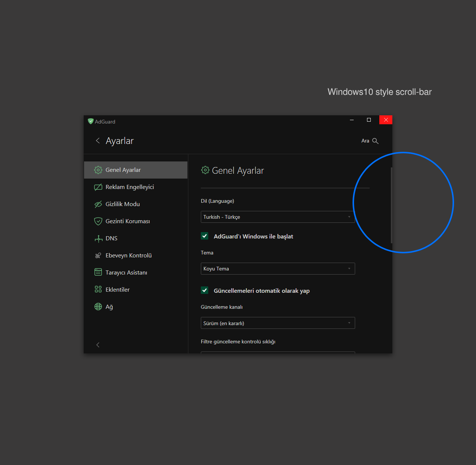This screenshot has width=476, height=465.
Task: Click the Eklentiler grid icon
Action: pyautogui.click(x=98, y=289)
